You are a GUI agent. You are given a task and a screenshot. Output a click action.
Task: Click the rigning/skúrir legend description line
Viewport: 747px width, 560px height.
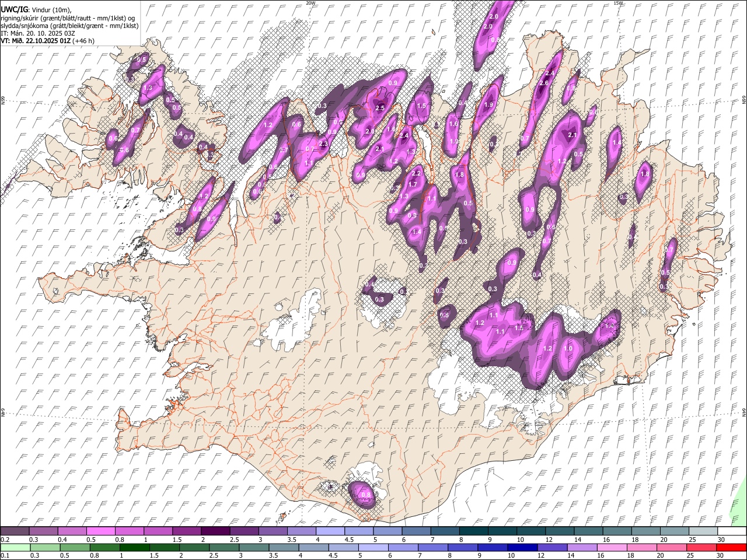tap(68, 17)
